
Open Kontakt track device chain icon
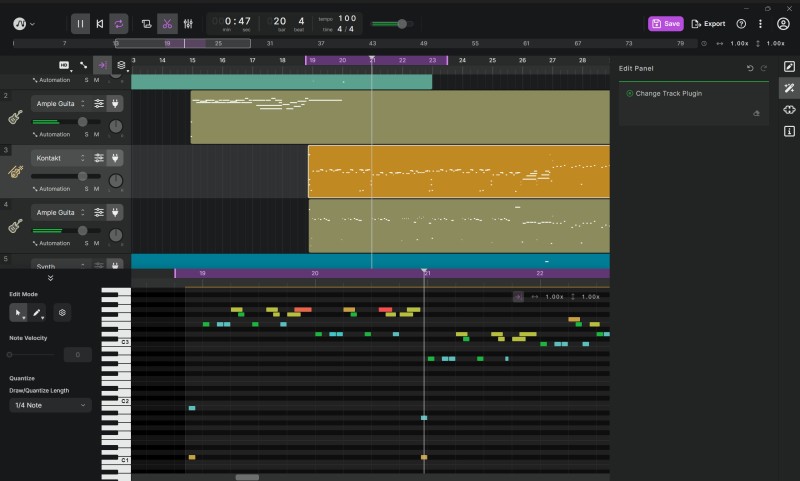(x=99, y=158)
